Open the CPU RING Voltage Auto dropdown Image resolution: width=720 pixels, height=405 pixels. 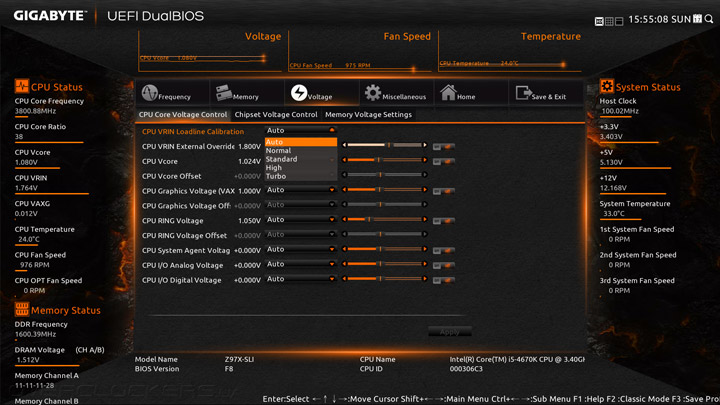point(301,219)
